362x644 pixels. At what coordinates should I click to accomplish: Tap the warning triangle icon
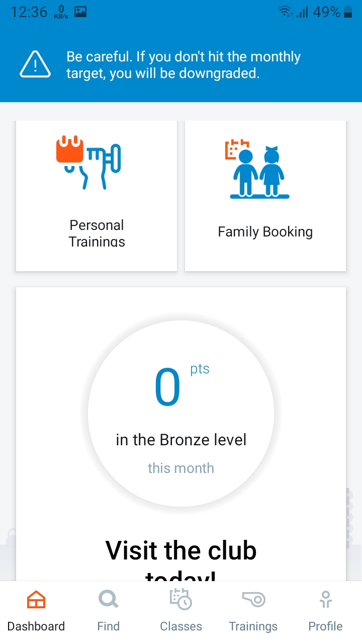[x=35, y=65]
